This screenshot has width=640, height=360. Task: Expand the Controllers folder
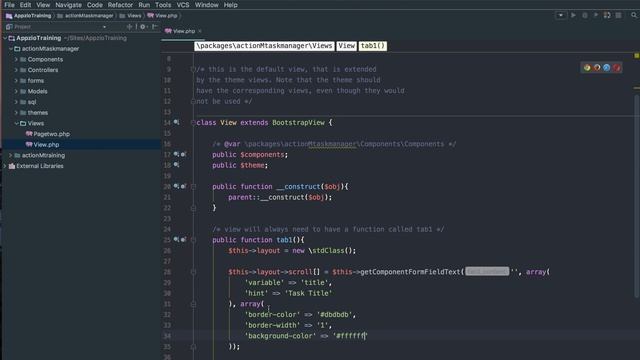[16, 70]
